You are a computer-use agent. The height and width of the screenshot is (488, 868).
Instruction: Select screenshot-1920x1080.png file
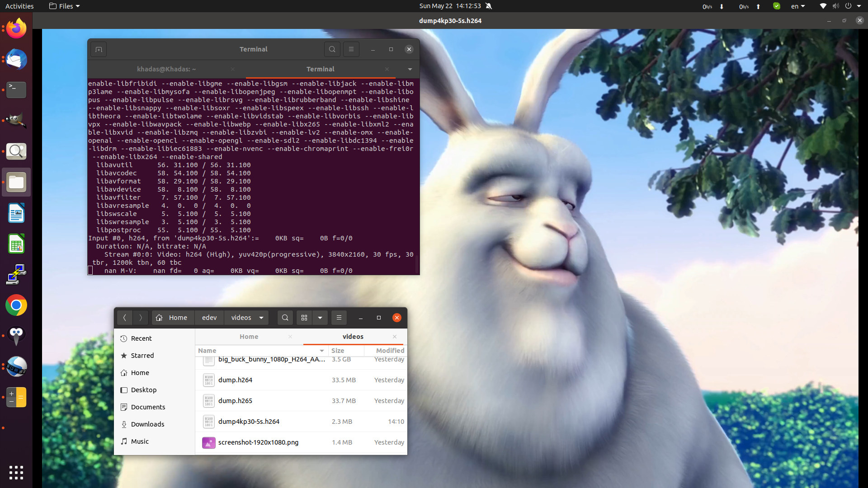pyautogui.click(x=302, y=442)
